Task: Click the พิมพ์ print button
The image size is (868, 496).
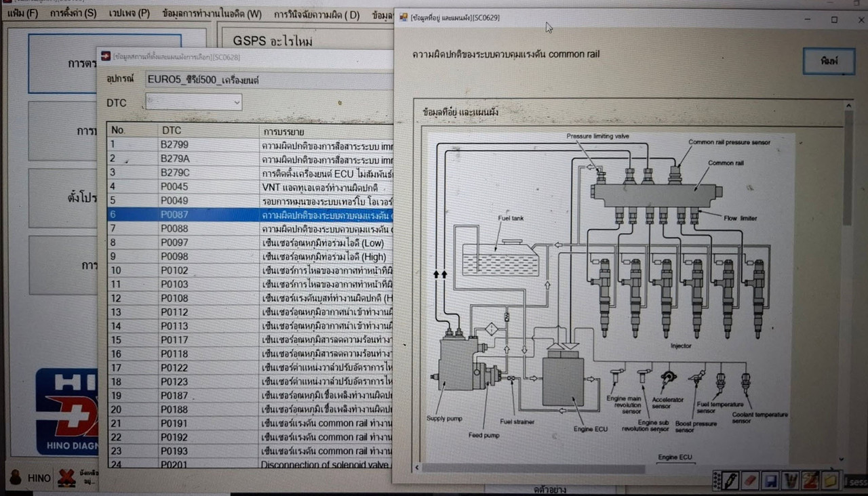Action: [829, 61]
